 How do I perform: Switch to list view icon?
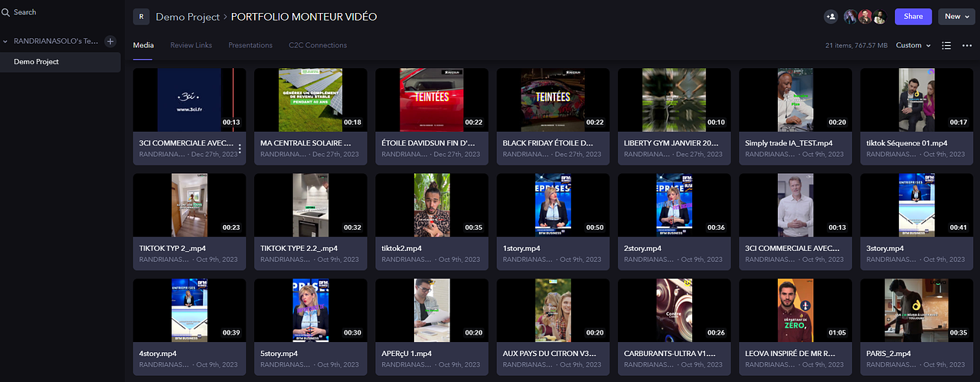coord(946,45)
